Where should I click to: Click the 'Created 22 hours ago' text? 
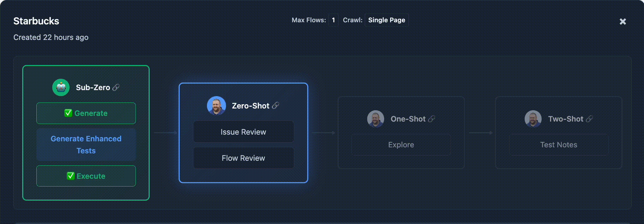coord(51,37)
